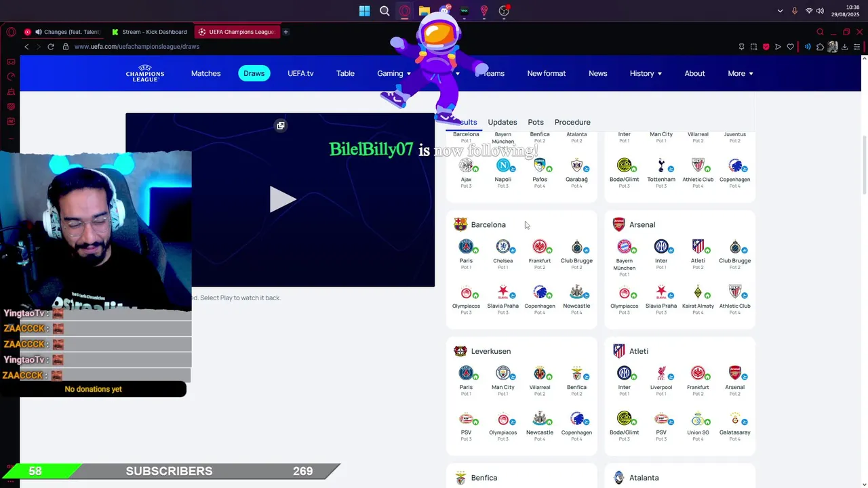Open the Table nav item

pyautogui.click(x=345, y=73)
